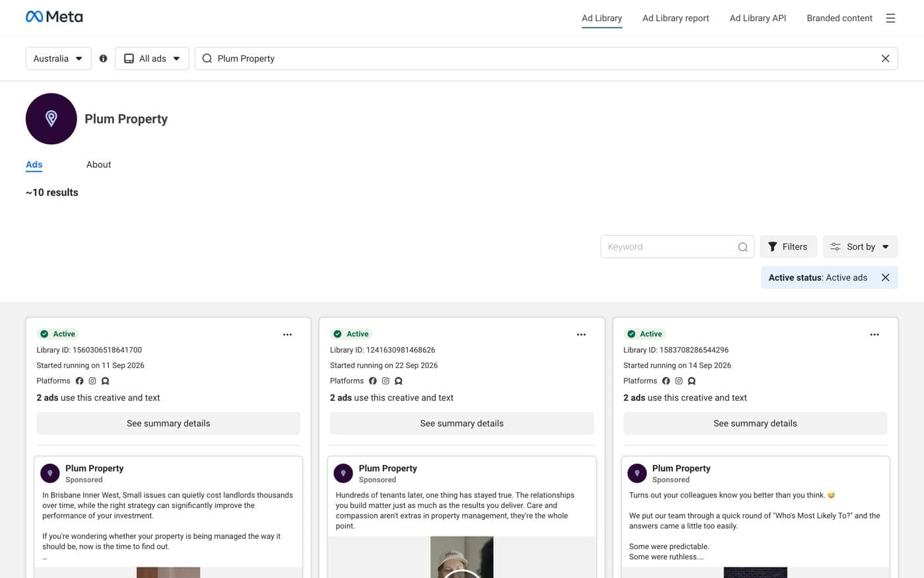Open options menu for ad 1560306518641700
Image resolution: width=924 pixels, height=578 pixels.
[x=288, y=334]
